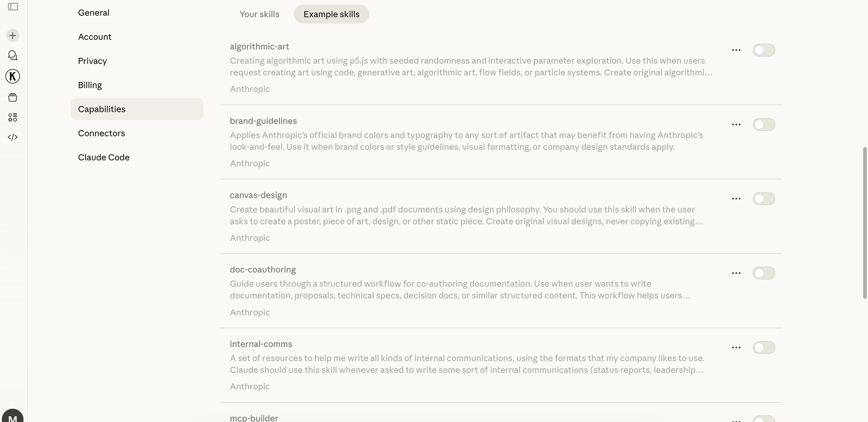Turn on the internal-comms skill switch
This screenshot has height=422, width=868.
pos(763,348)
